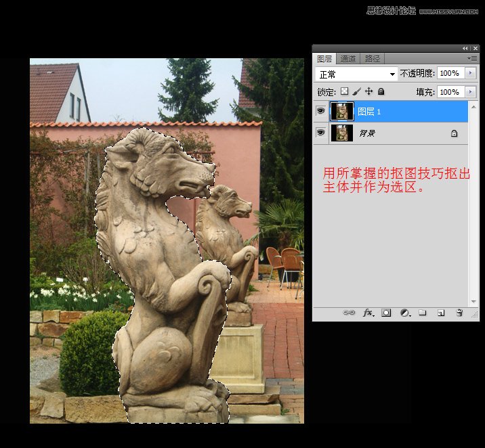Toggle lock position move icon
This screenshot has height=448, width=485.
(368, 91)
